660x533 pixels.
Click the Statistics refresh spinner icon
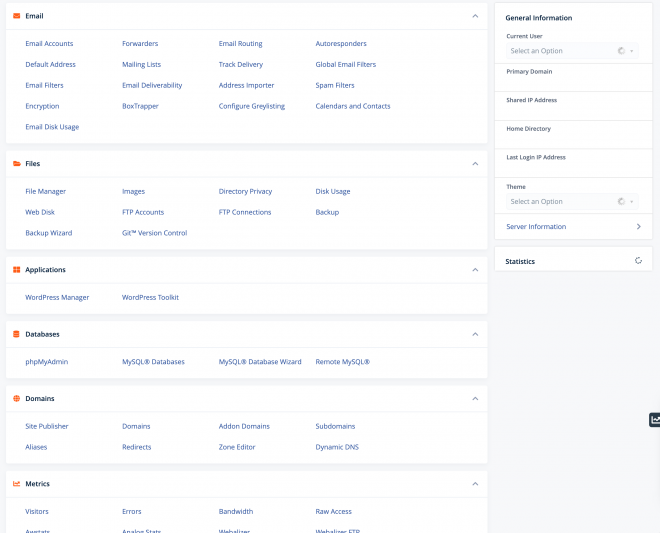coord(638,261)
